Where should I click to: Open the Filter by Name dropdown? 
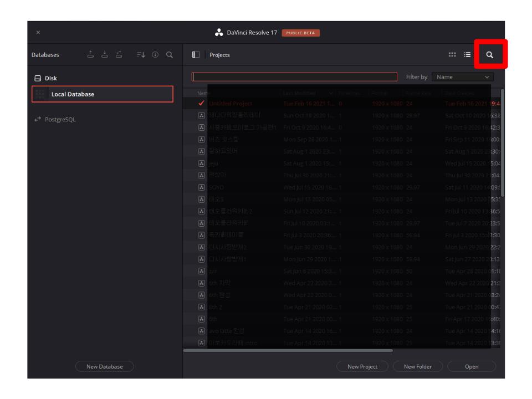click(462, 77)
